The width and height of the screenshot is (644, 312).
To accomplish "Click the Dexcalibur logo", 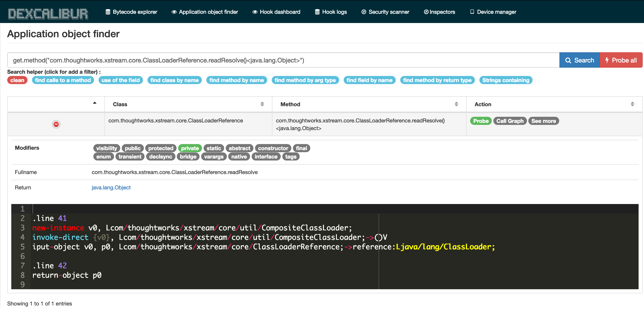I will pyautogui.click(x=48, y=14).
